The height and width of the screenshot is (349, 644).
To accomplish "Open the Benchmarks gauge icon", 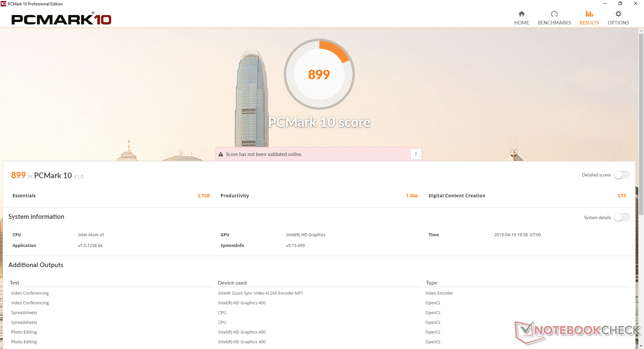I will point(554,14).
